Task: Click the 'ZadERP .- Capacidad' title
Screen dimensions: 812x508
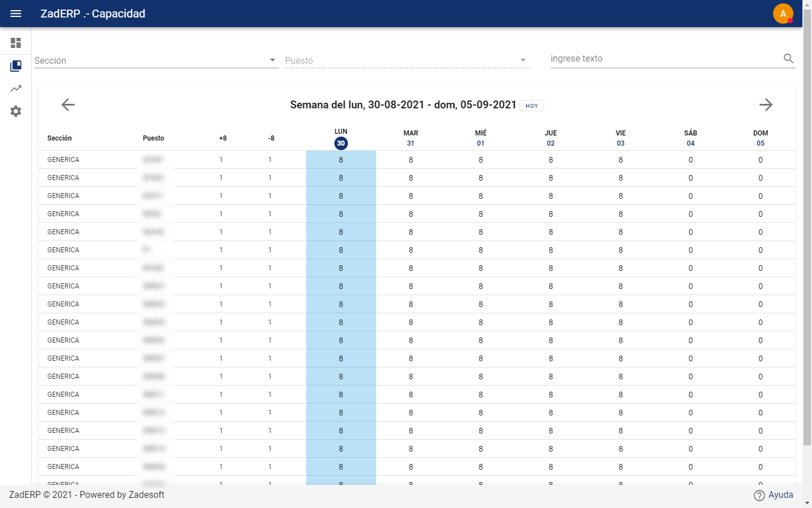Action: pos(93,14)
